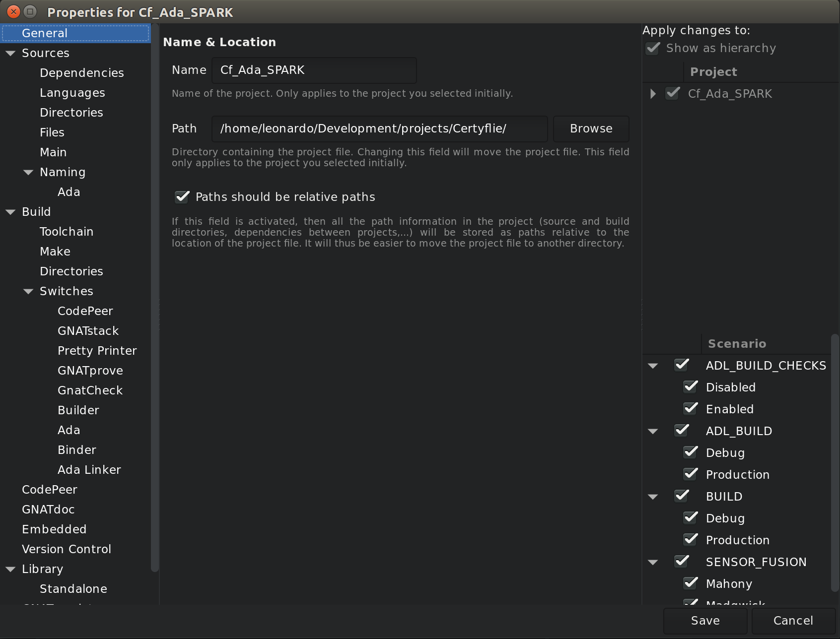Viewport: 840px width, 639px height.
Task: Open the Main page
Action: coord(53,152)
